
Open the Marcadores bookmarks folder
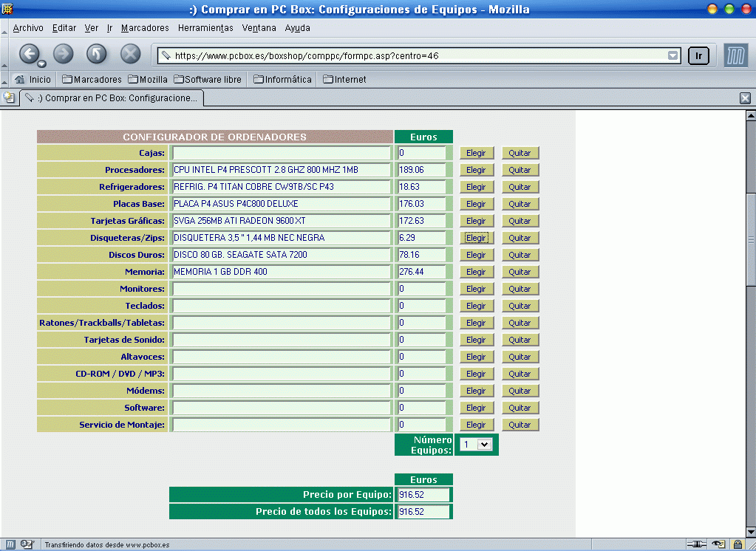[x=92, y=80]
